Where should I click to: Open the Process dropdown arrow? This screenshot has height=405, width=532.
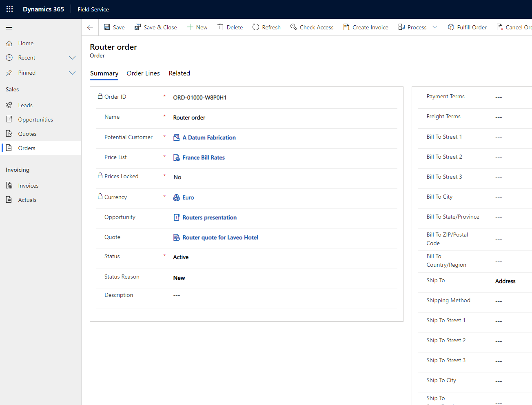(x=434, y=27)
